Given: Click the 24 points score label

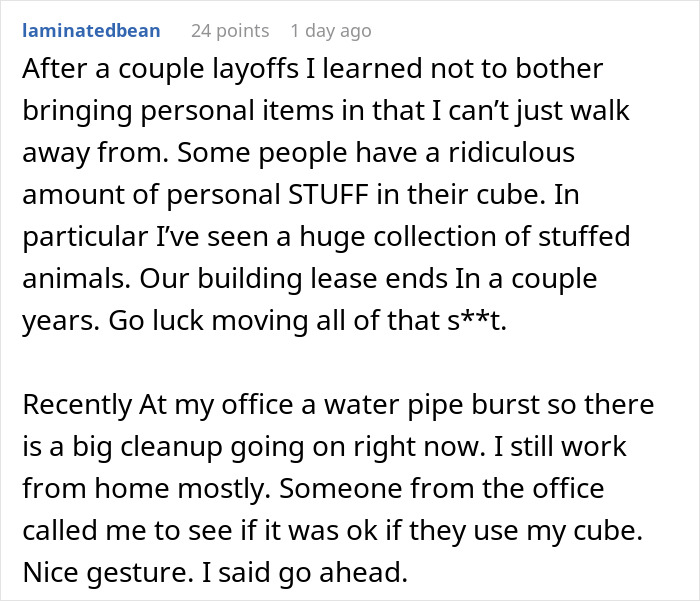Looking at the screenshot, I should [229, 30].
